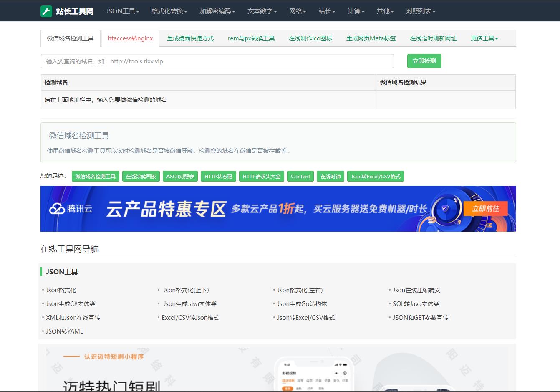
Task: Open the 网络 dropdown menu
Action: pyautogui.click(x=298, y=11)
